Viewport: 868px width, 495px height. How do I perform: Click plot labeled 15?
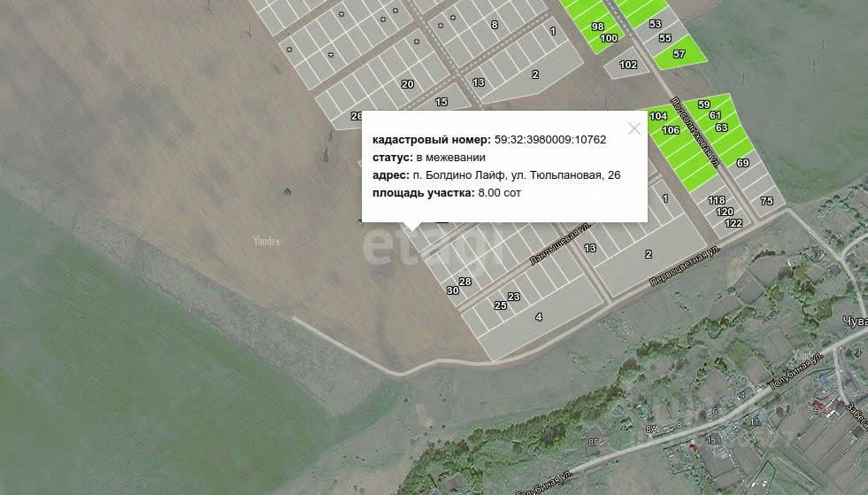coord(442,102)
